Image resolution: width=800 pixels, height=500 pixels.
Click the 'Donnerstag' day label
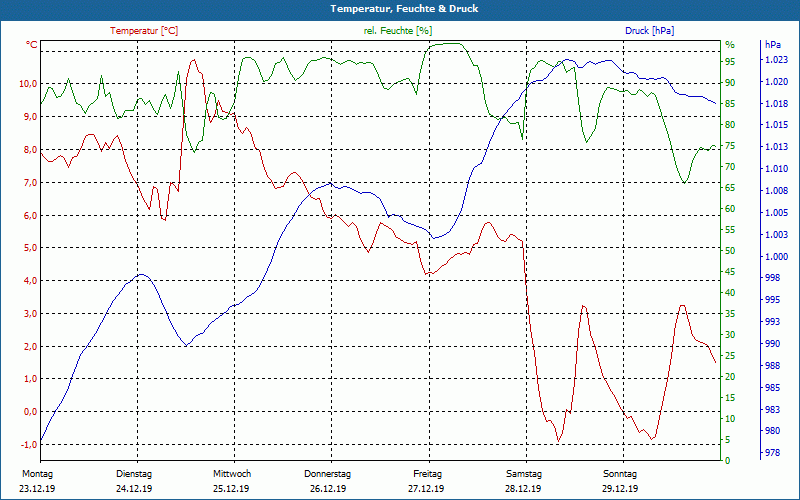[x=328, y=474]
